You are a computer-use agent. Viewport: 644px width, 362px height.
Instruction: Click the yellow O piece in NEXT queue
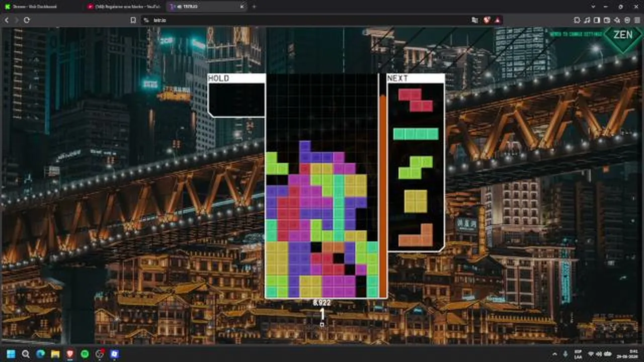(416, 201)
